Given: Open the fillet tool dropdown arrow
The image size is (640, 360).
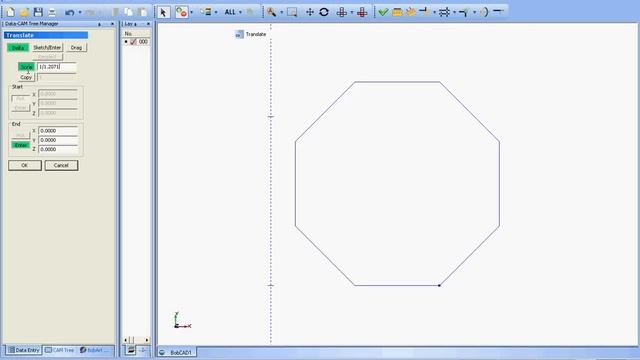Looking at the screenshot, I should tap(474, 12).
